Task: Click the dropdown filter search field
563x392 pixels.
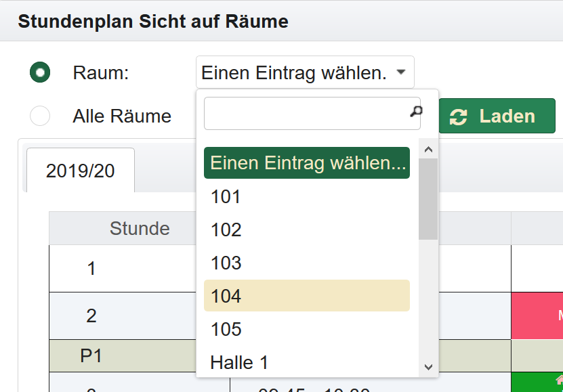Action: [x=306, y=113]
